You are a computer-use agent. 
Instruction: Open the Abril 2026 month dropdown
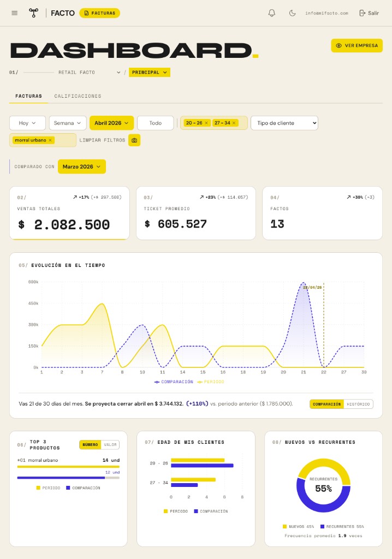click(111, 123)
